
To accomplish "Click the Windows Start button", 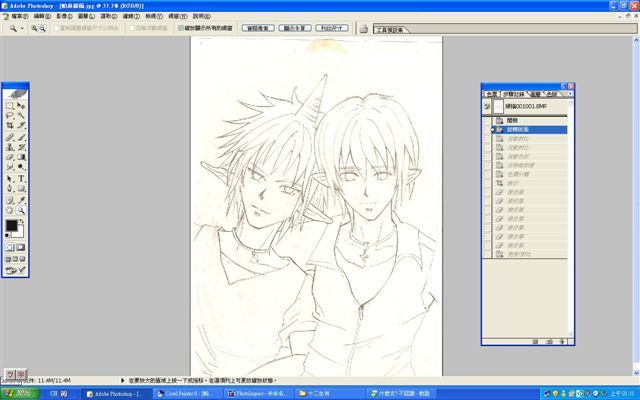I will [20, 394].
